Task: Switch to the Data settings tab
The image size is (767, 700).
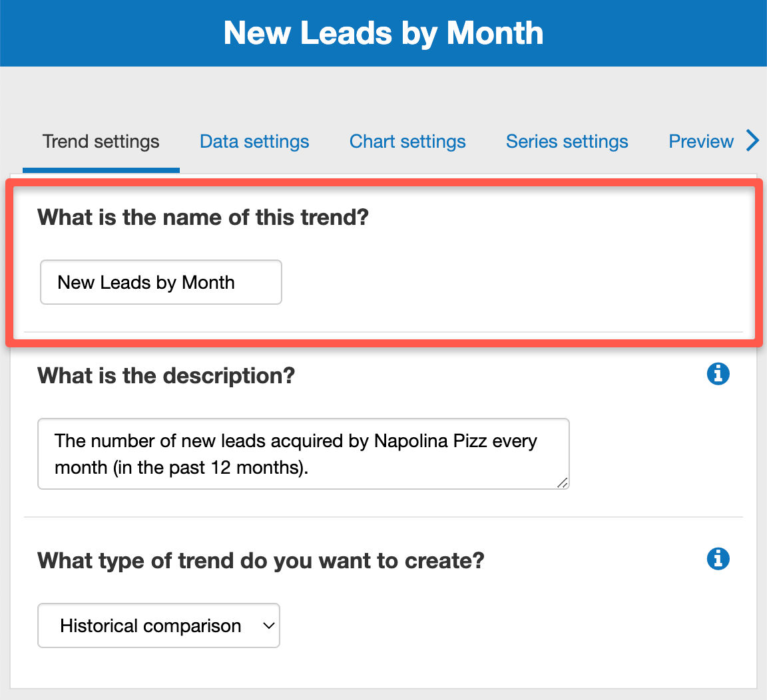Action: [254, 141]
